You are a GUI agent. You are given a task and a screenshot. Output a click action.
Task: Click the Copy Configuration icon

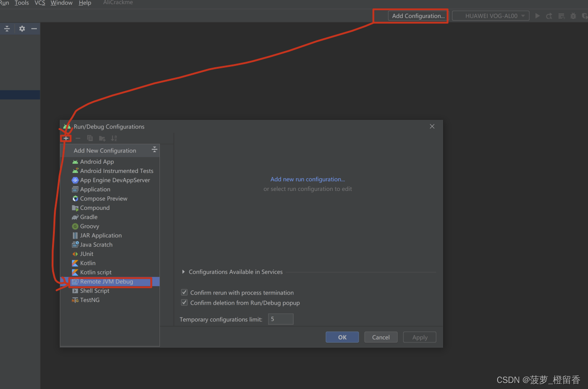pyautogui.click(x=90, y=138)
